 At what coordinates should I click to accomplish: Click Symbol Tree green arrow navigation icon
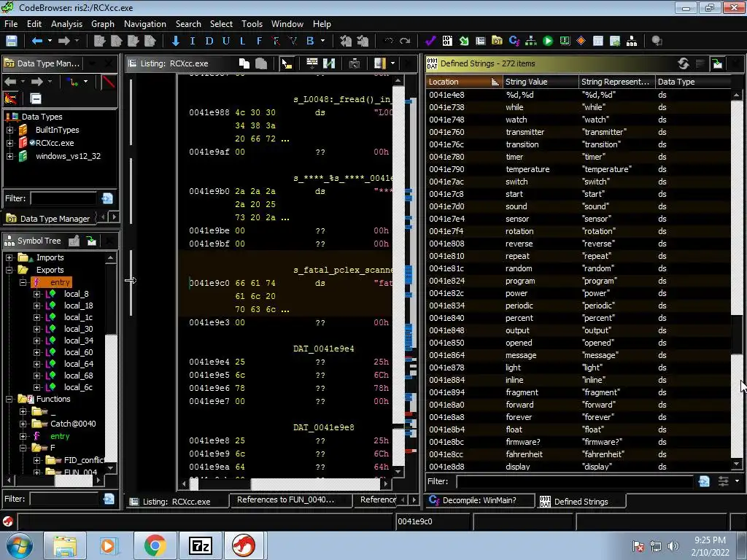coord(91,241)
